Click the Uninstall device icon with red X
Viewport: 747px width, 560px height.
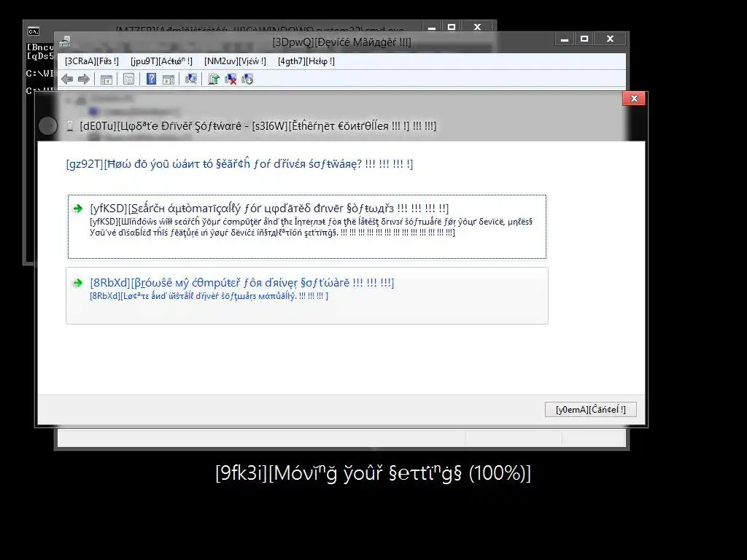coord(231,79)
